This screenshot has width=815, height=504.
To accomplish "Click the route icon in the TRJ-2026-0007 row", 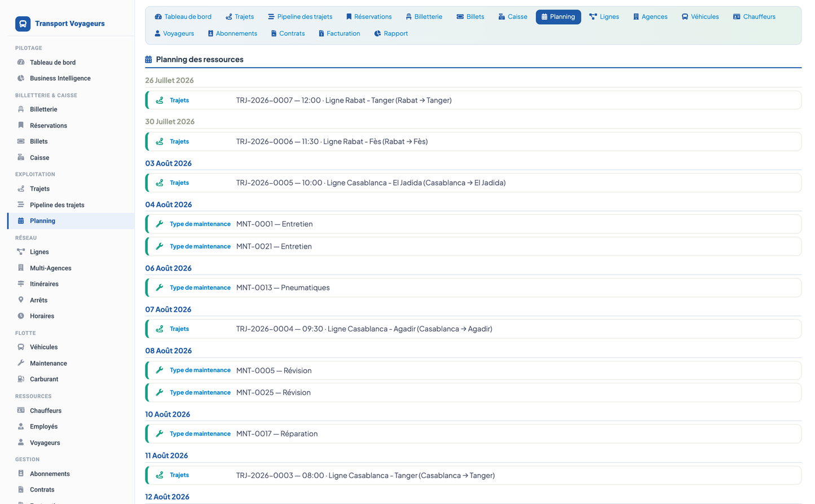I will point(160,100).
